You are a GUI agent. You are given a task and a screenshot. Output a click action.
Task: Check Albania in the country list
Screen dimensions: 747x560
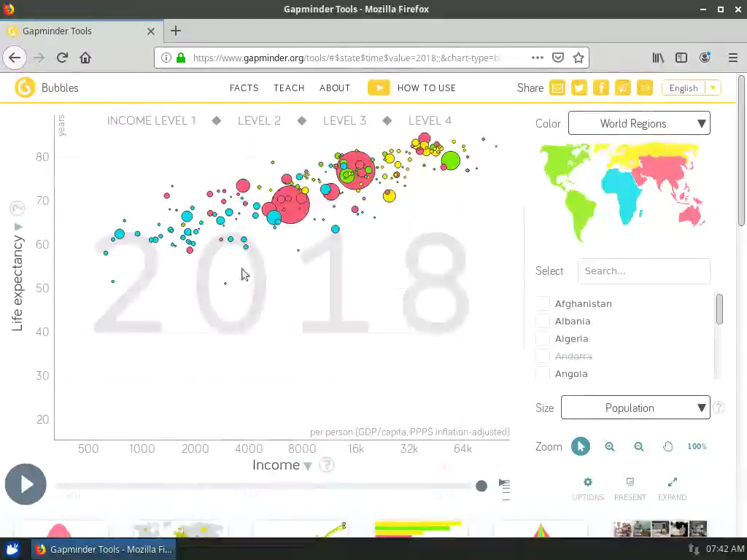click(x=543, y=321)
